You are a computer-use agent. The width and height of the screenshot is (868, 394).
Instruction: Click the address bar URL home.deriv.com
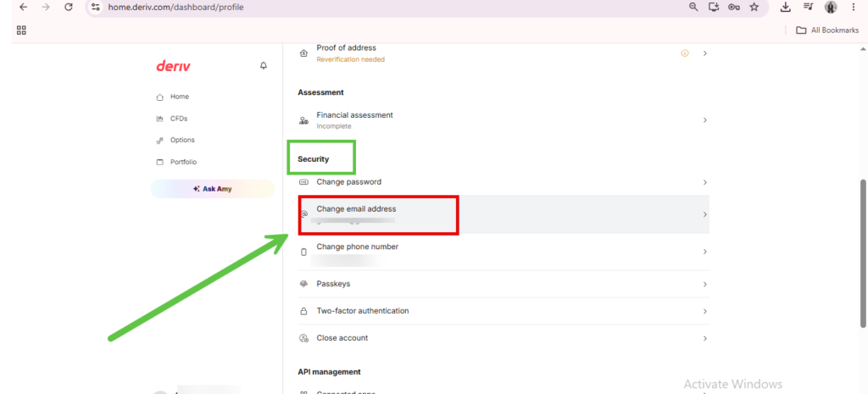[x=175, y=8]
